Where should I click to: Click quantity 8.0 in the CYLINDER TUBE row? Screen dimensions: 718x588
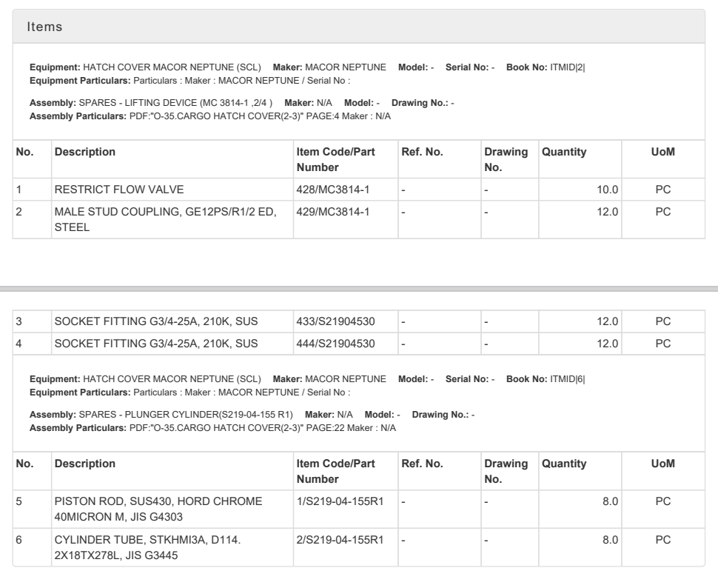coord(611,540)
